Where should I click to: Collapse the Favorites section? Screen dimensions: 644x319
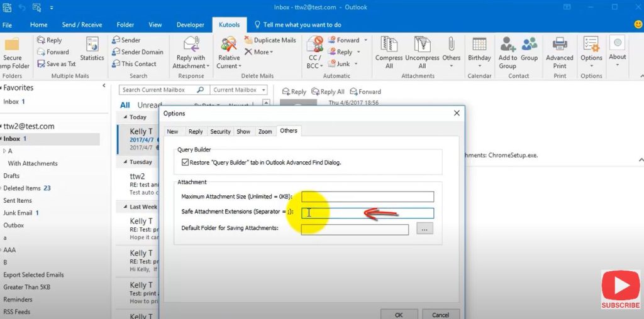[1, 88]
